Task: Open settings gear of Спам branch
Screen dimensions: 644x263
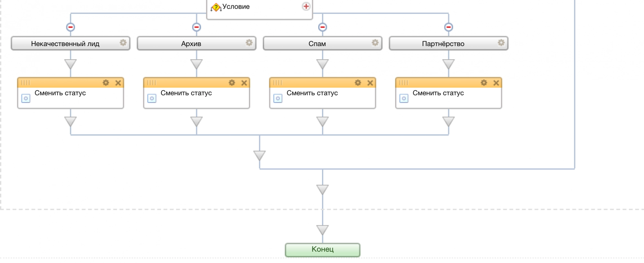Action: [x=375, y=43]
